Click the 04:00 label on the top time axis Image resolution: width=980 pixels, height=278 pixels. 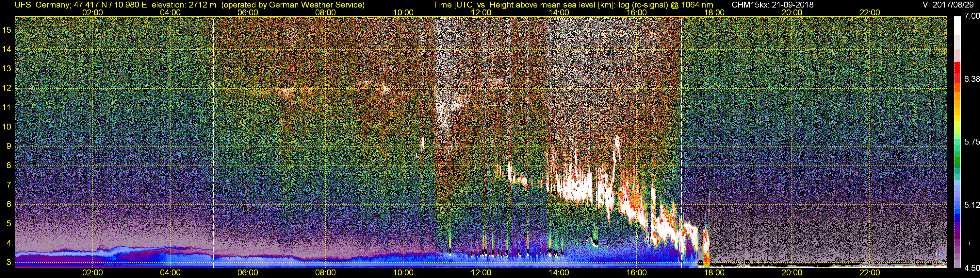170,12
